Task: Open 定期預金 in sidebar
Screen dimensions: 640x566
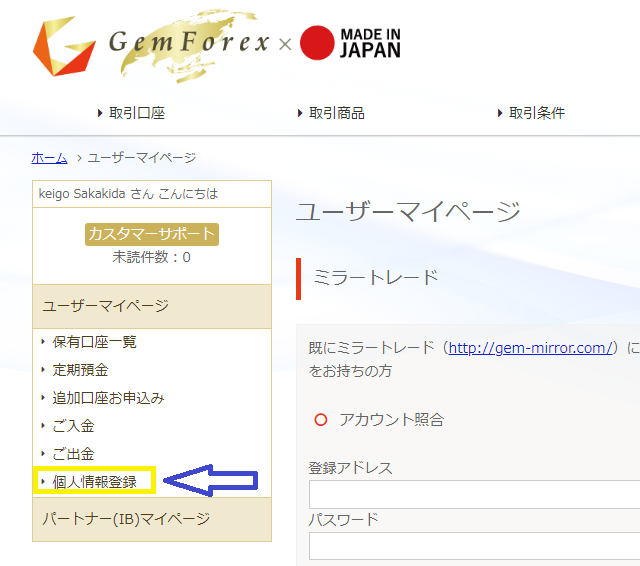Action: click(x=80, y=370)
